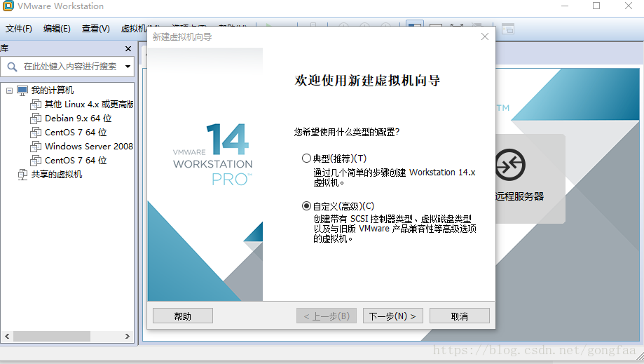Select 我的计算机 in the library tree
Image resolution: width=644 pixels, height=364 pixels.
point(53,90)
